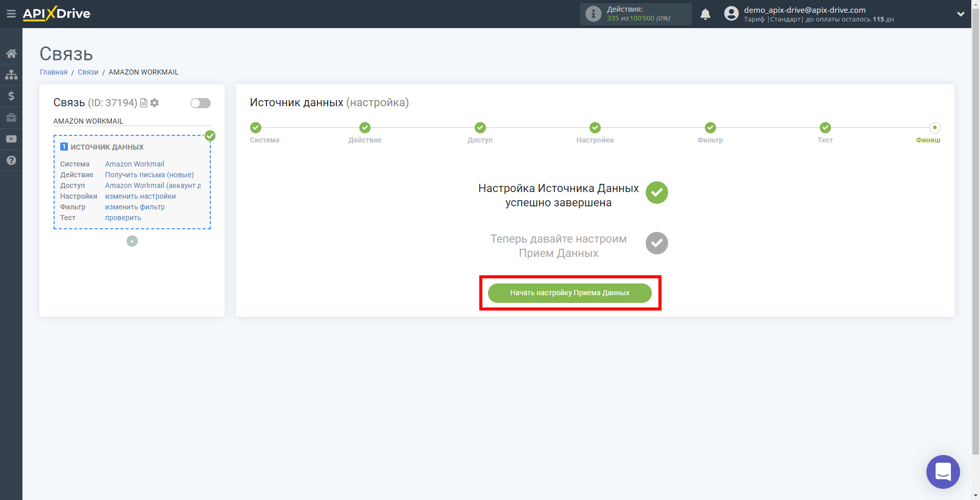Open the Связи breadcrumb link
The width and height of the screenshot is (980, 500).
[x=88, y=72]
